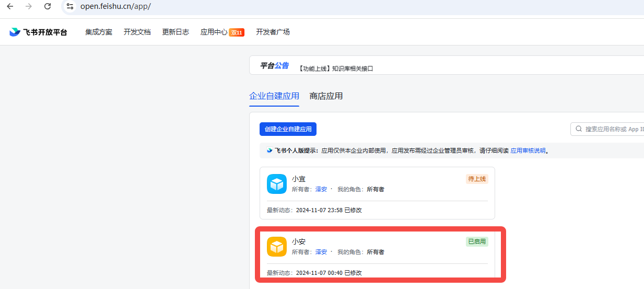The image size is (644, 289).
Task: Switch to the 商店应用 tab
Action: [x=326, y=96]
